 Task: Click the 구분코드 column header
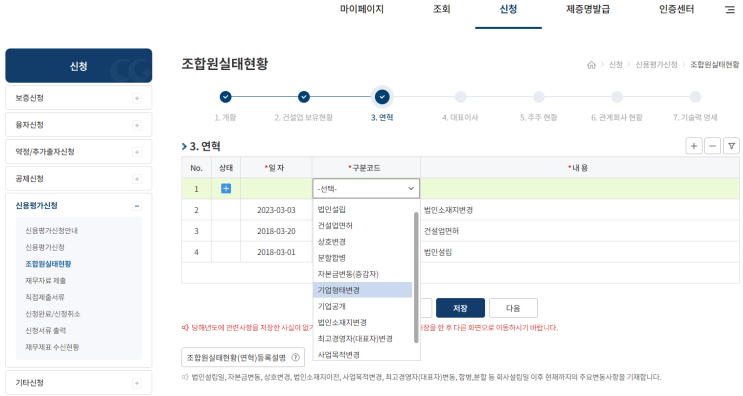(366, 168)
